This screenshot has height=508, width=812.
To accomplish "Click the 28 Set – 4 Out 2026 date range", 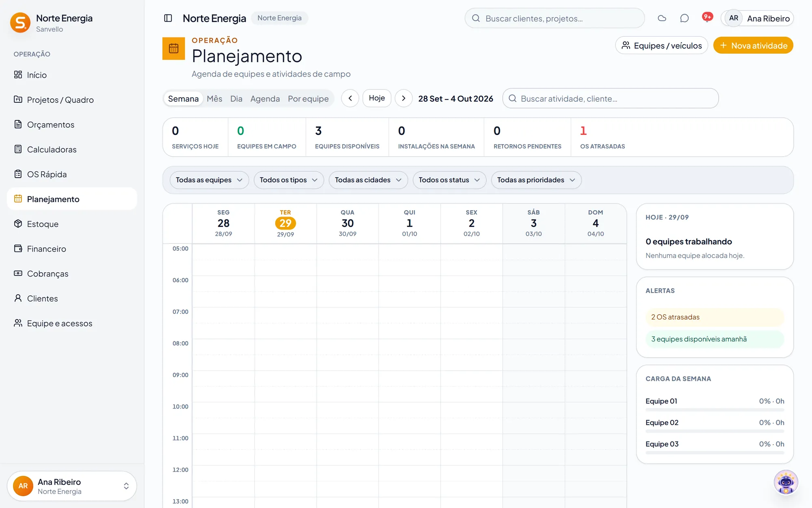I will tap(456, 99).
